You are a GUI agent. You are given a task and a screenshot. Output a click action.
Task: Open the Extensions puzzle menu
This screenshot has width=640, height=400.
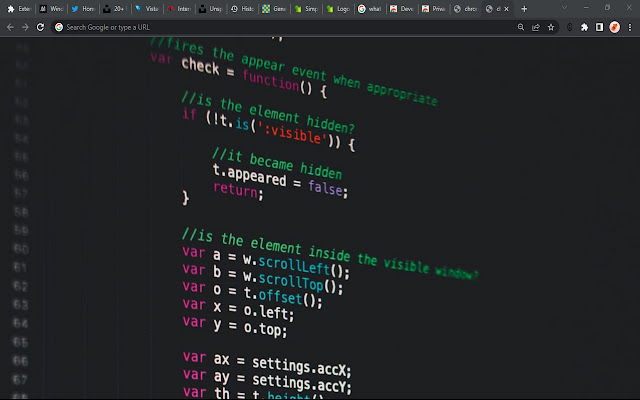pyautogui.click(x=584, y=27)
